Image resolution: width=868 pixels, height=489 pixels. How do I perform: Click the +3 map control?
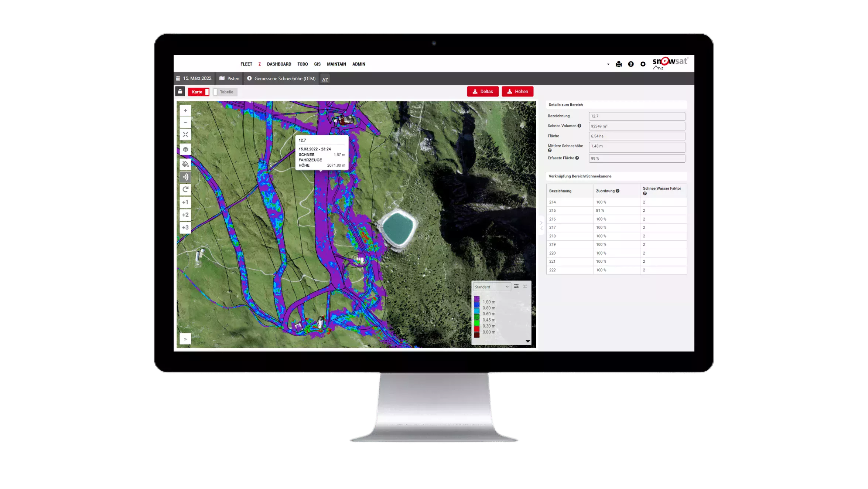(x=185, y=227)
